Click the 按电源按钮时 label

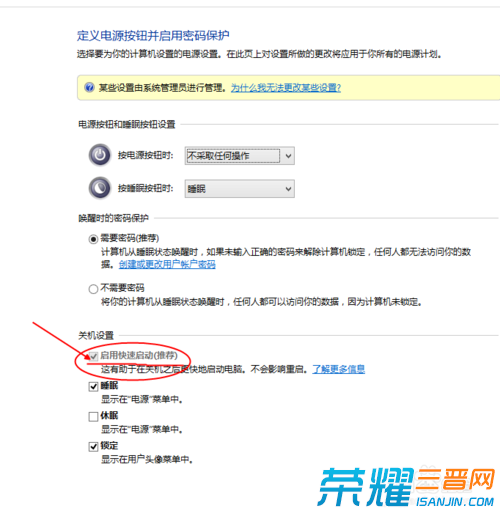(x=146, y=155)
